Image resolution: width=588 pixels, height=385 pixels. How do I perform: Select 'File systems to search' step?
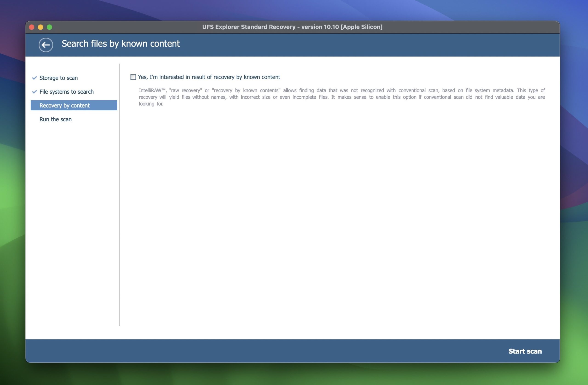tap(66, 92)
